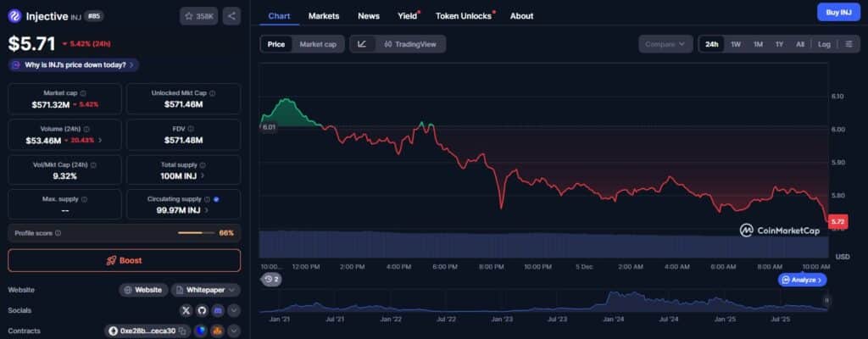Click the range handle on history timeline
This screenshot has width=868, height=339.
pos(826,300)
